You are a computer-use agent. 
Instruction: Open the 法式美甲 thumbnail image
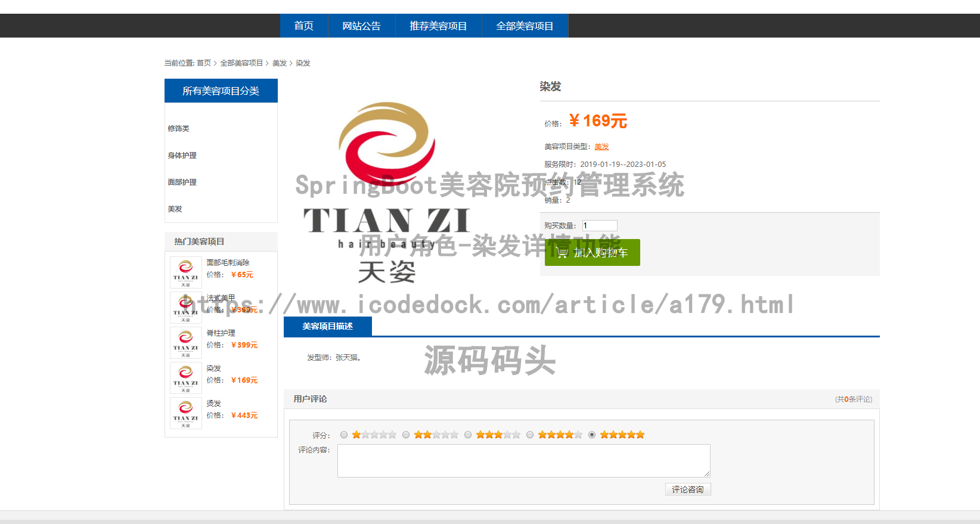coord(185,308)
